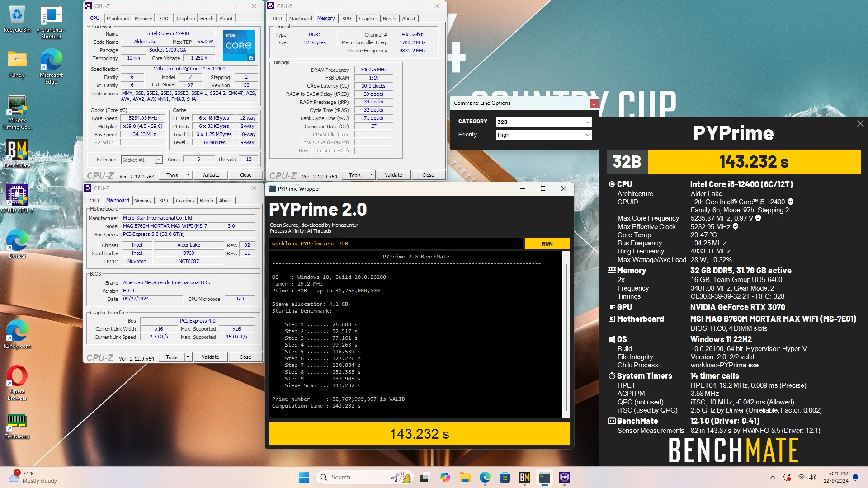Image resolution: width=868 pixels, height=488 pixels.
Task: Open the TestMem5 desktop icon
Action: click(17, 426)
